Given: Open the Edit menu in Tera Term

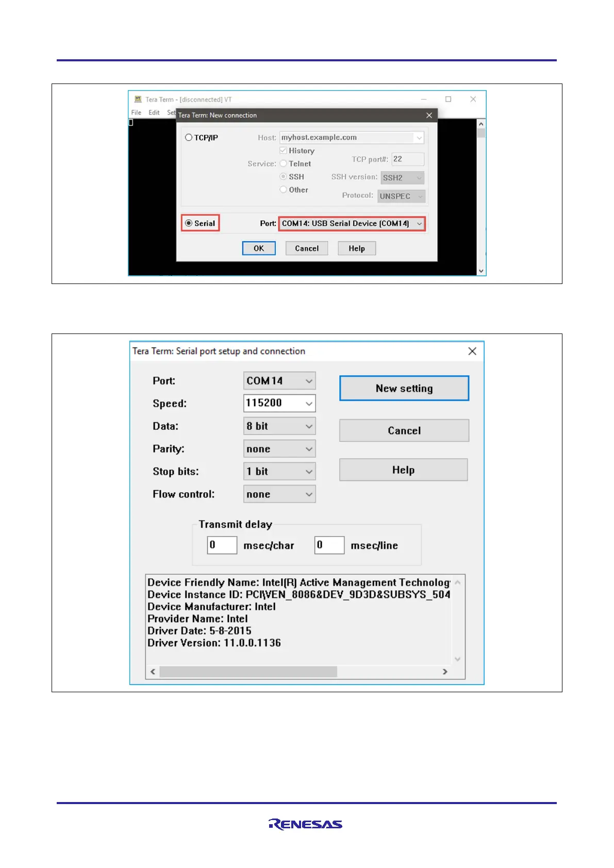Looking at the screenshot, I should [x=154, y=112].
